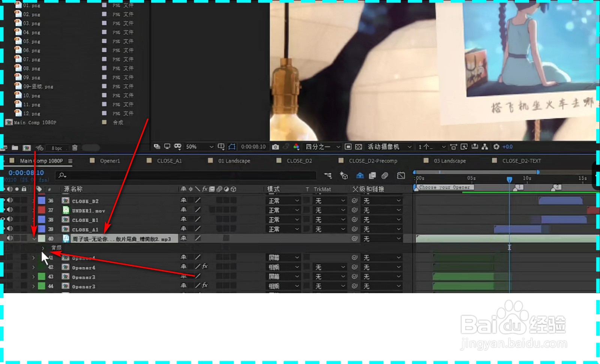This screenshot has width=600, height=364.
Task: Toggle quality switch on UNDER1.mov layer
Action: (x=198, y=210)
